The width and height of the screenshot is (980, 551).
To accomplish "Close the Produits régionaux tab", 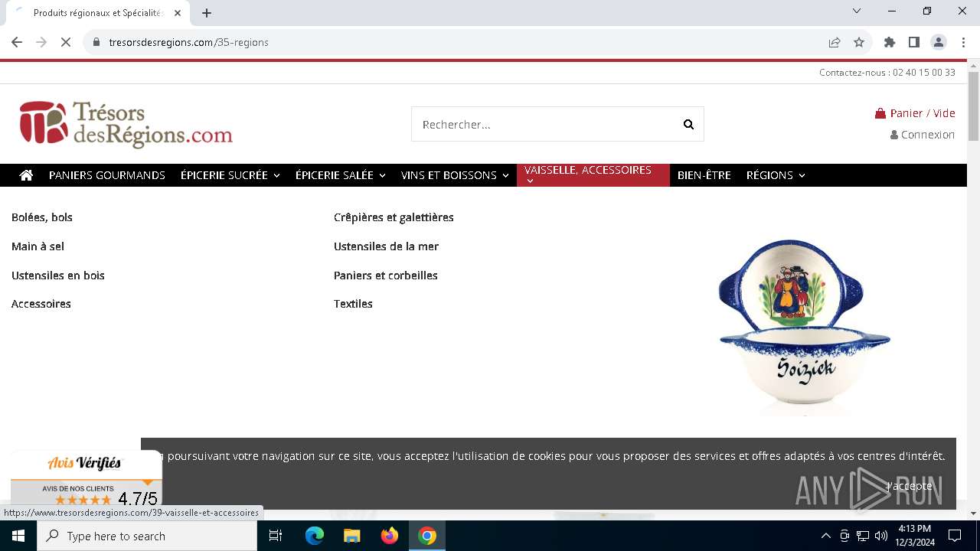I will pos(178,13).
